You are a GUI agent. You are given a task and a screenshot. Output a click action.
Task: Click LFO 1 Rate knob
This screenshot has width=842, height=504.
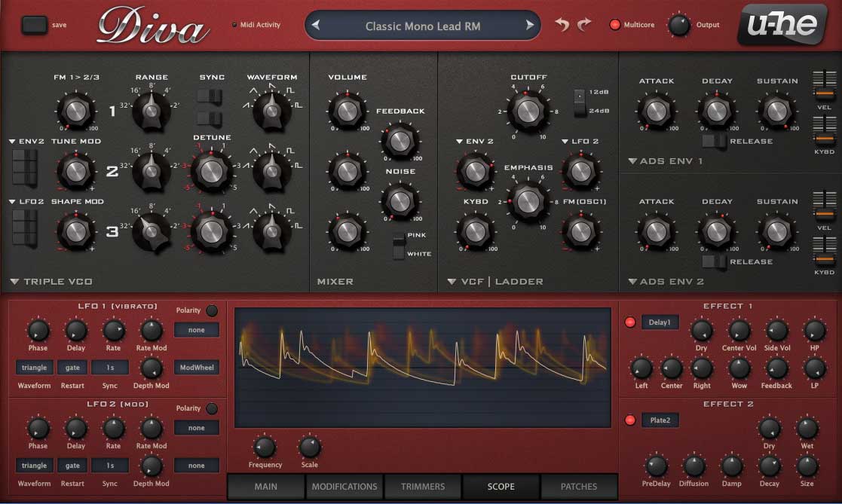[113, 331]
